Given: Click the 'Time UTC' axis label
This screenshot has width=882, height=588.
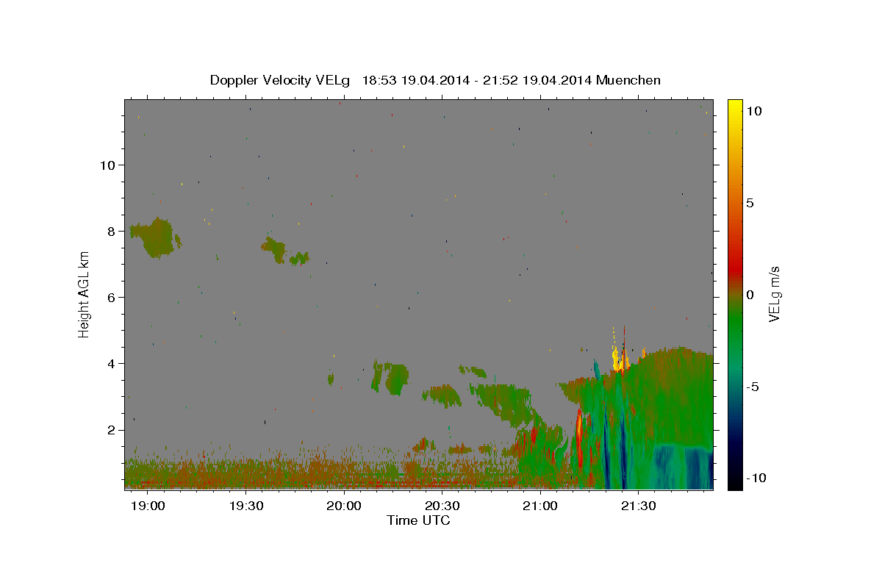Looking at the screenshot, I should coord(418,520).
